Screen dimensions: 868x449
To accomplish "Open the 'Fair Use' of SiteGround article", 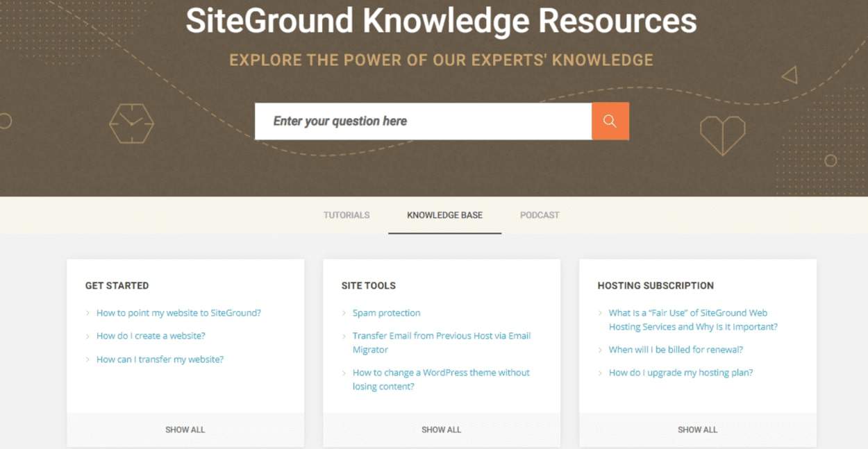I will click(693, 320).
